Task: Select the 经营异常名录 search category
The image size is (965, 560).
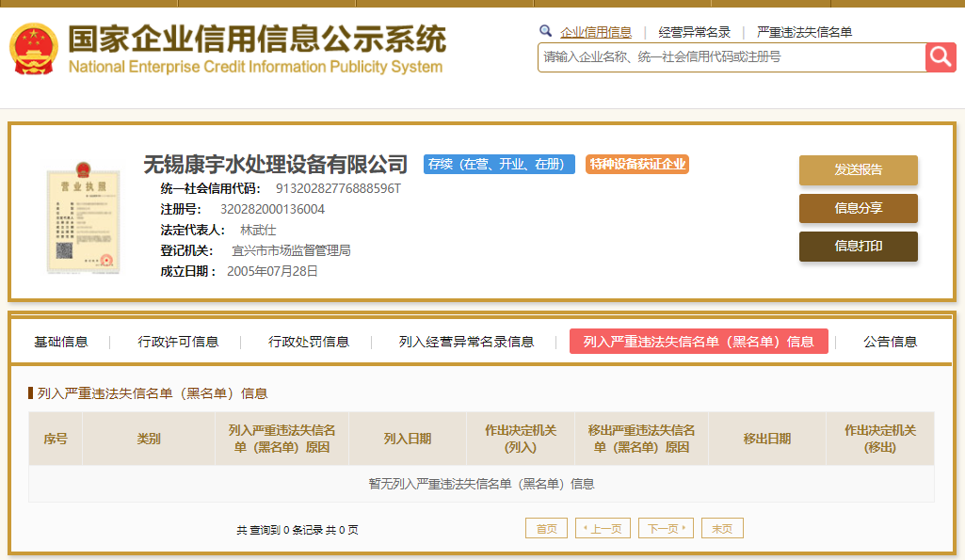Action: [x=694, y=32]
